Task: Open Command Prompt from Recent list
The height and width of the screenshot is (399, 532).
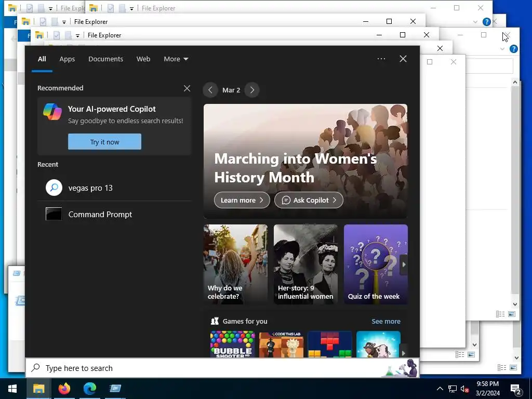Action: (115, 214)
